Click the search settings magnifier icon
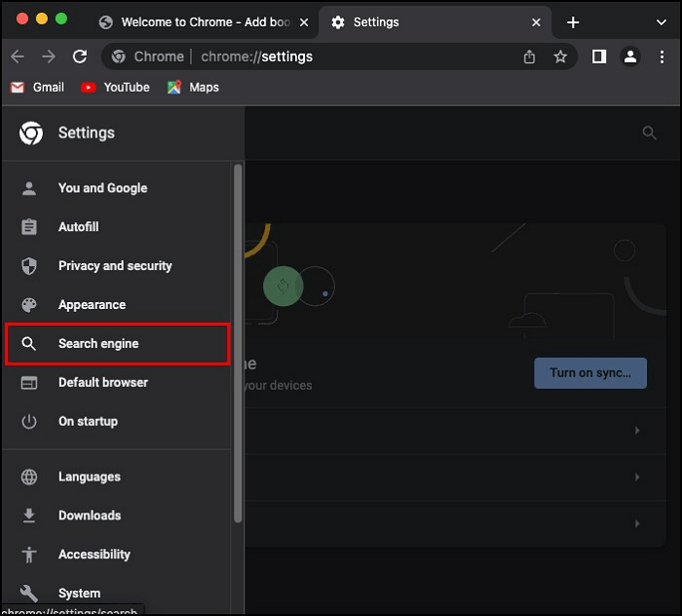Screen dimensions: 682x616 pos(649,133)
